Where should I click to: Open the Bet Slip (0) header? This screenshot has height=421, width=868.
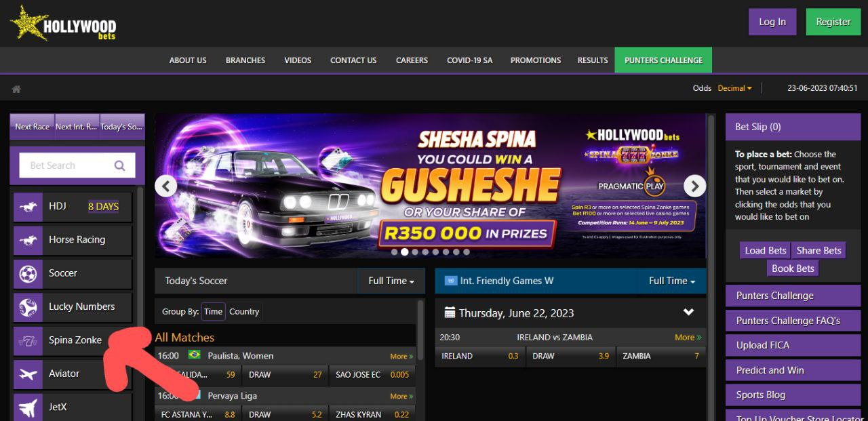pyautogui.click(x=792, y=127)
